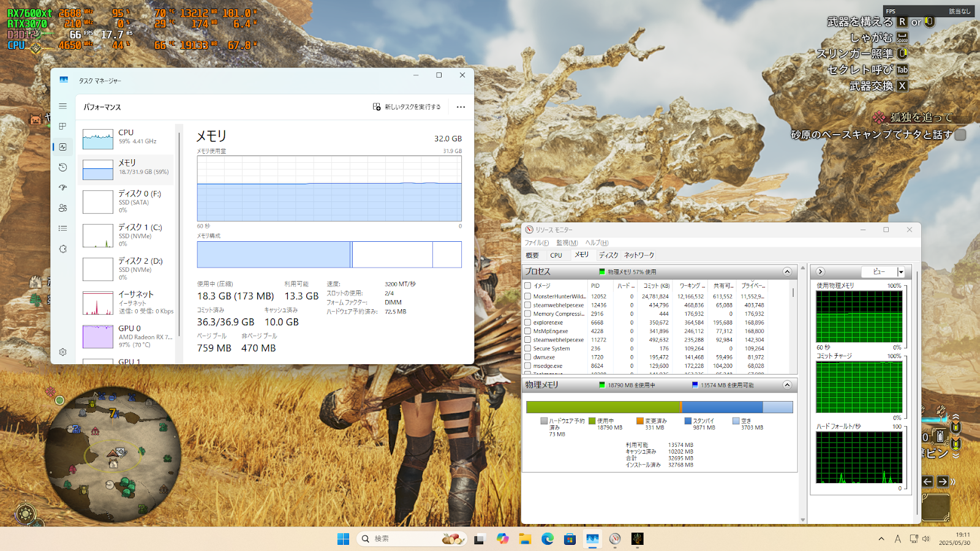Image resolution: width=980 pixels, height=551 pixels.
Task: Check the MonsterHunterWilds process checkbox
Action: click(527, 296)
